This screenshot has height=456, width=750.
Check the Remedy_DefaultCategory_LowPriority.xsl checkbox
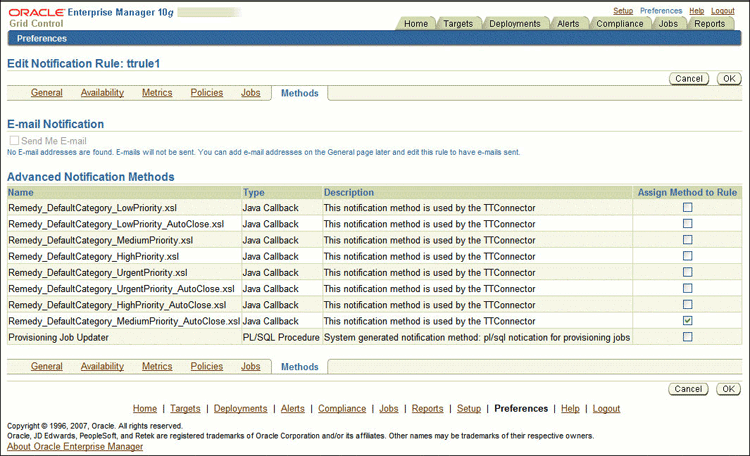pyautogui.click(x=687, y=208)
